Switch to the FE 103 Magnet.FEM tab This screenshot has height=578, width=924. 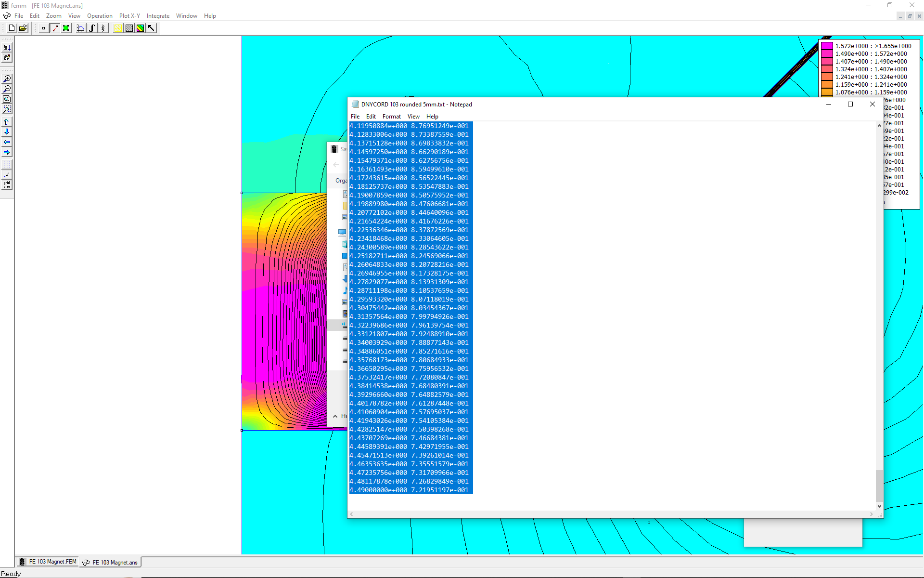point(48,562)
